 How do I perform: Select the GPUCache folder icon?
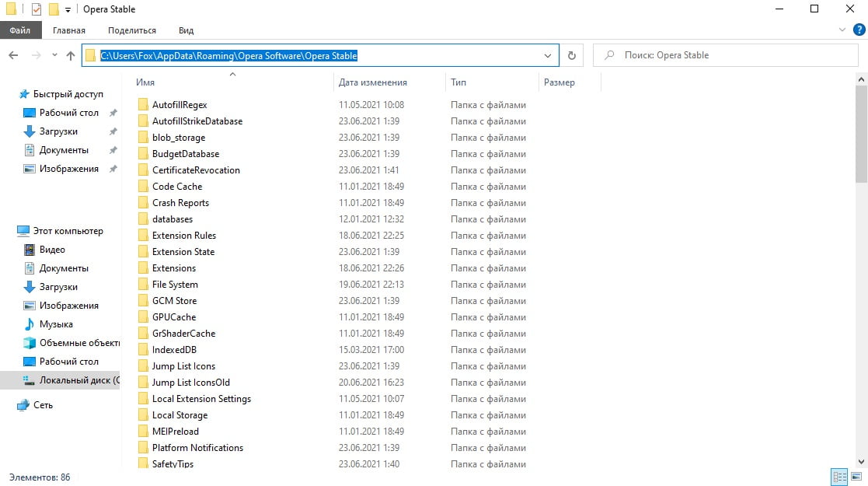tap(143, 317)
